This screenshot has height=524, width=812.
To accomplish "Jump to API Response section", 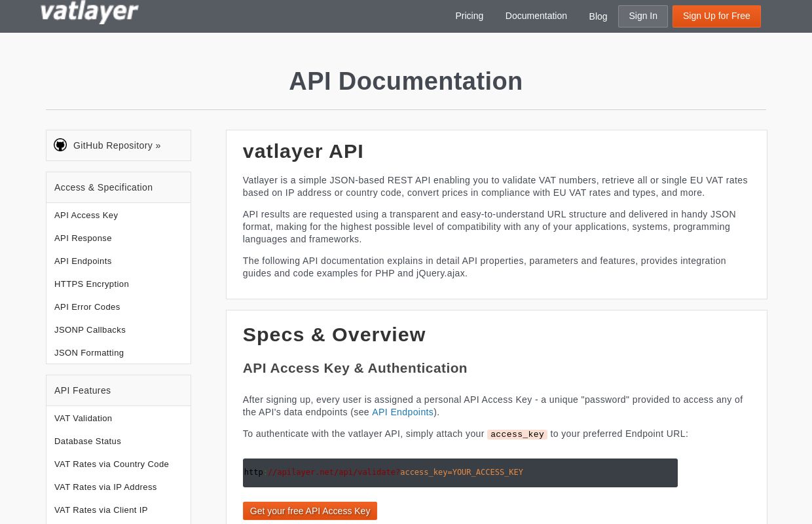I will click(83, 238).
